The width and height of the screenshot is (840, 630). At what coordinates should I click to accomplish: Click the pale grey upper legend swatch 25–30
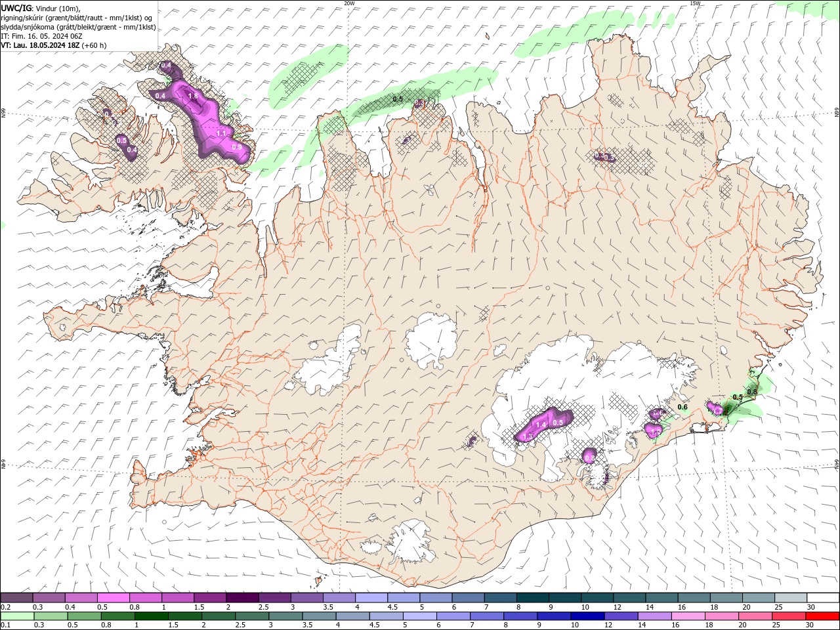[x=789, y=598]
